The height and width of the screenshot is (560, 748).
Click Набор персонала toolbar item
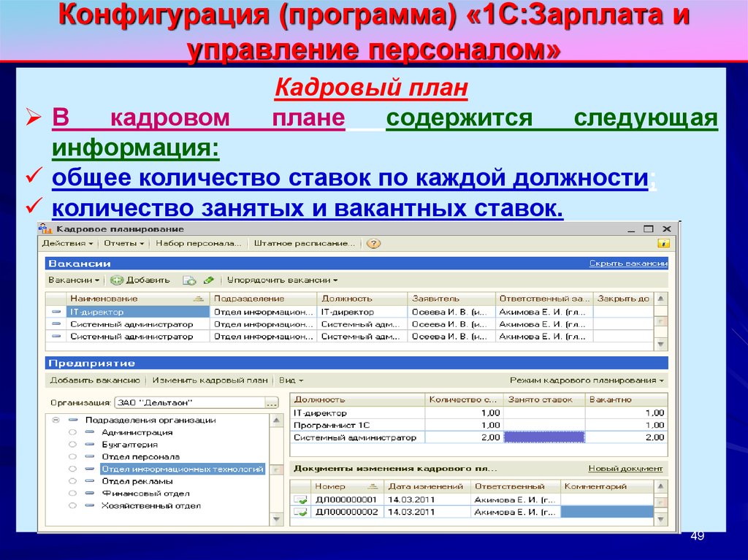199,243
